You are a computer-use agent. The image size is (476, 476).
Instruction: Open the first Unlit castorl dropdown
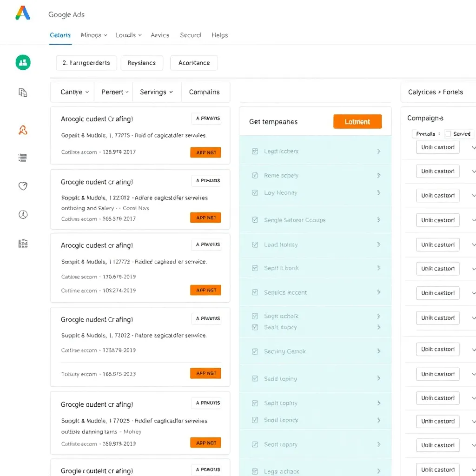coord(437,147)
